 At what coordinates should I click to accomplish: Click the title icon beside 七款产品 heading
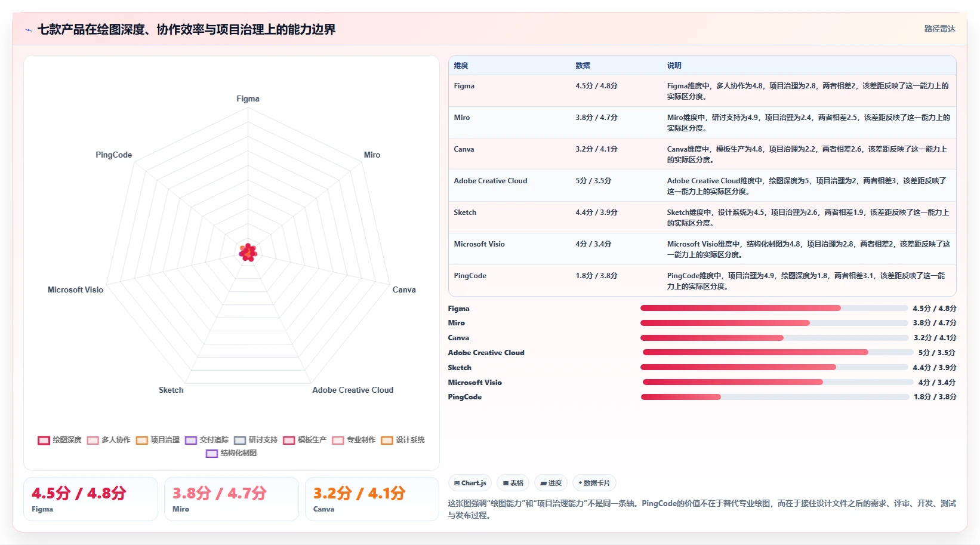[x=28, y=30]
